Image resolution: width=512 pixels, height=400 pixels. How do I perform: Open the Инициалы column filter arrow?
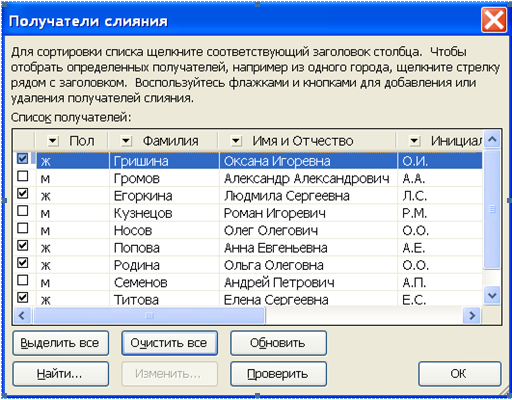coord(414,141)
